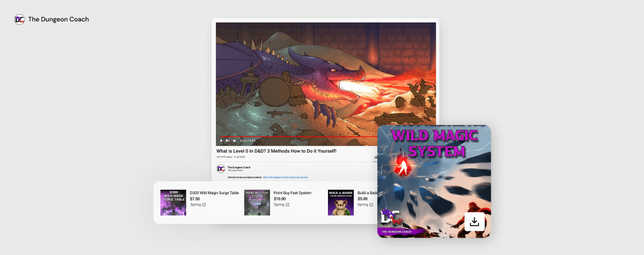Open Spring link under the $7.50 product

tap(198, 204)
